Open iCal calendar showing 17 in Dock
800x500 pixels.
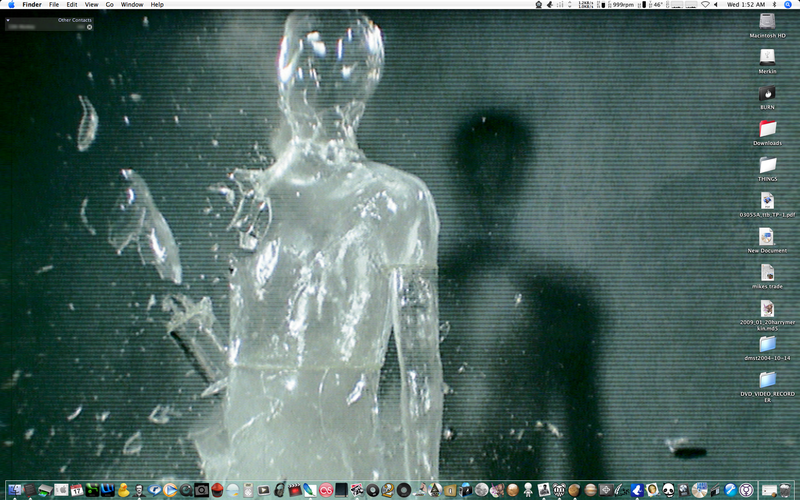pos(77,490)
